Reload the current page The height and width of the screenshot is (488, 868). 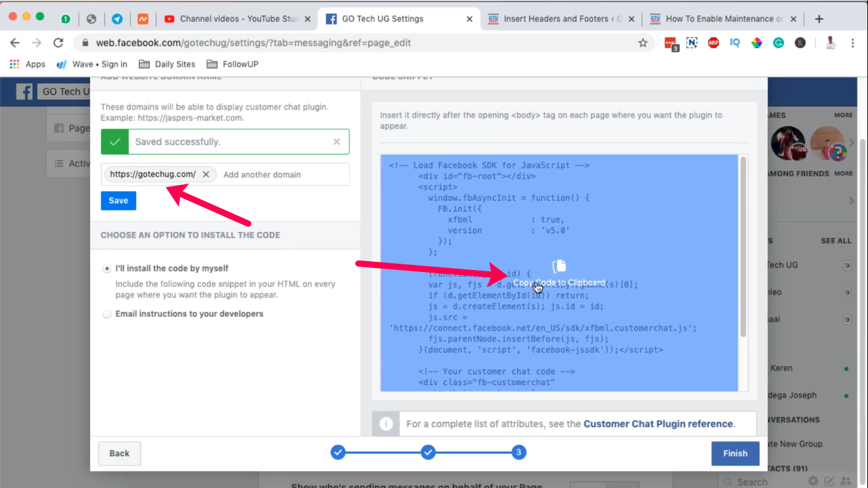[x=58, y=43]
